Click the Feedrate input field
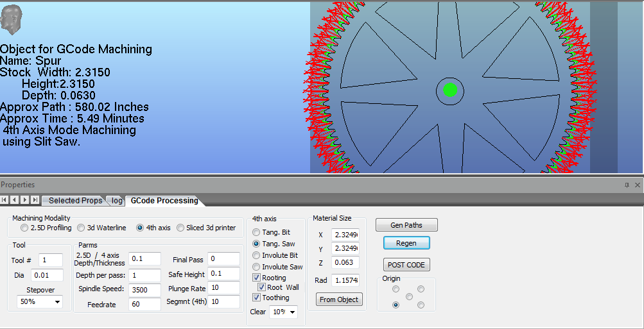 tap(144, 304)
